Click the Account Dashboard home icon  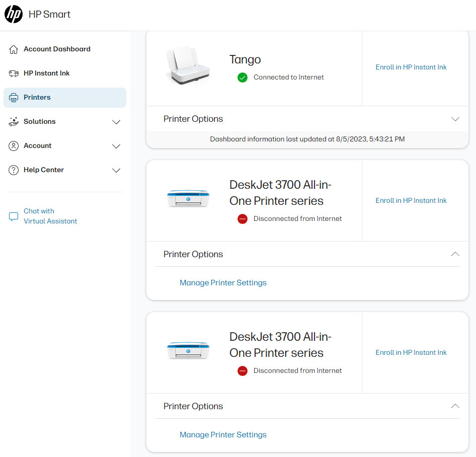tap(14, 49)
